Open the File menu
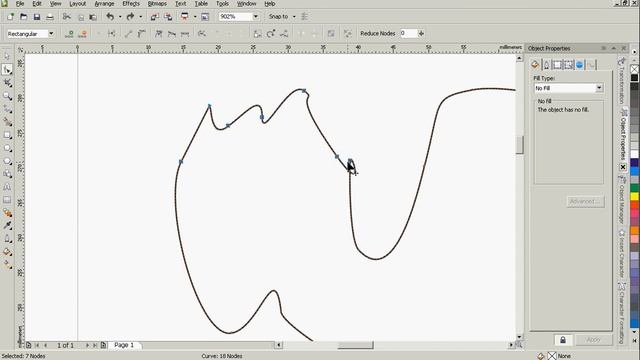Screen dimensions: 640x360 20,4
